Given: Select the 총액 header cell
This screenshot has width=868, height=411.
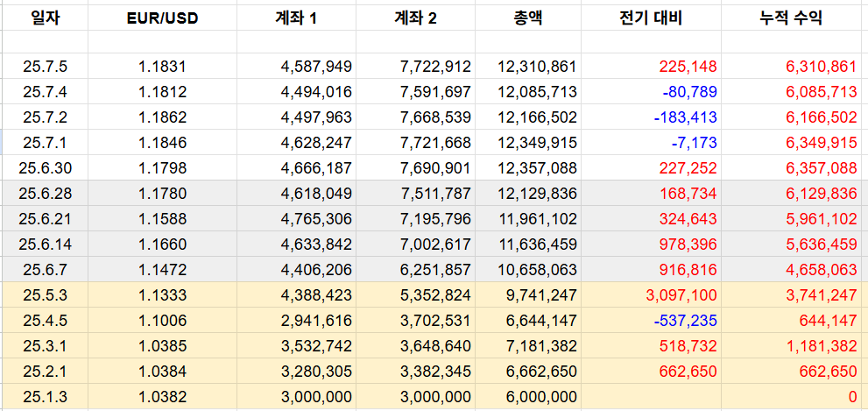Looking at the screenshot, I should [x=527, y=18].
